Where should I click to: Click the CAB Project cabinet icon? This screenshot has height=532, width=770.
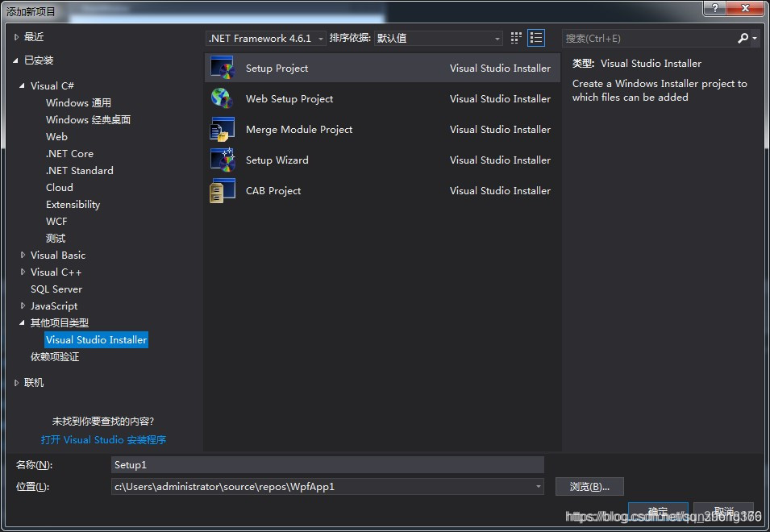(223, 190)
